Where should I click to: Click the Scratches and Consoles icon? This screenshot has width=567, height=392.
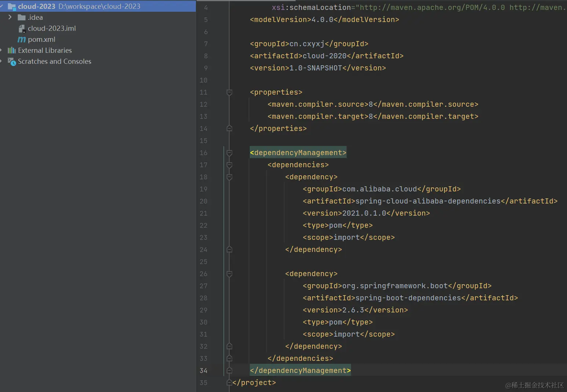12,62
